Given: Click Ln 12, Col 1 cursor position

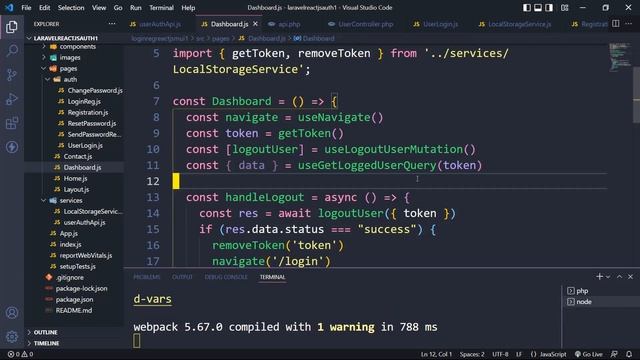Looking at the screenshot, I should pyautogui.click(x=436, y=354).
